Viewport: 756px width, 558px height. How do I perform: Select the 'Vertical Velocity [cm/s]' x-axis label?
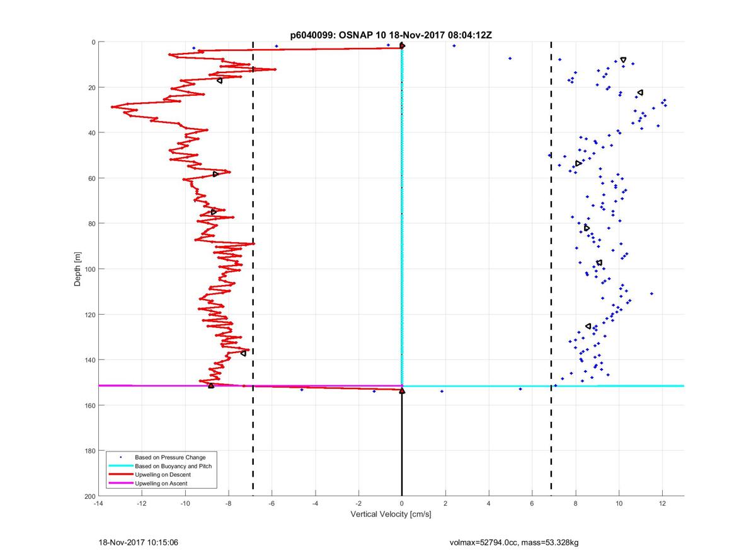pos(391,514)
